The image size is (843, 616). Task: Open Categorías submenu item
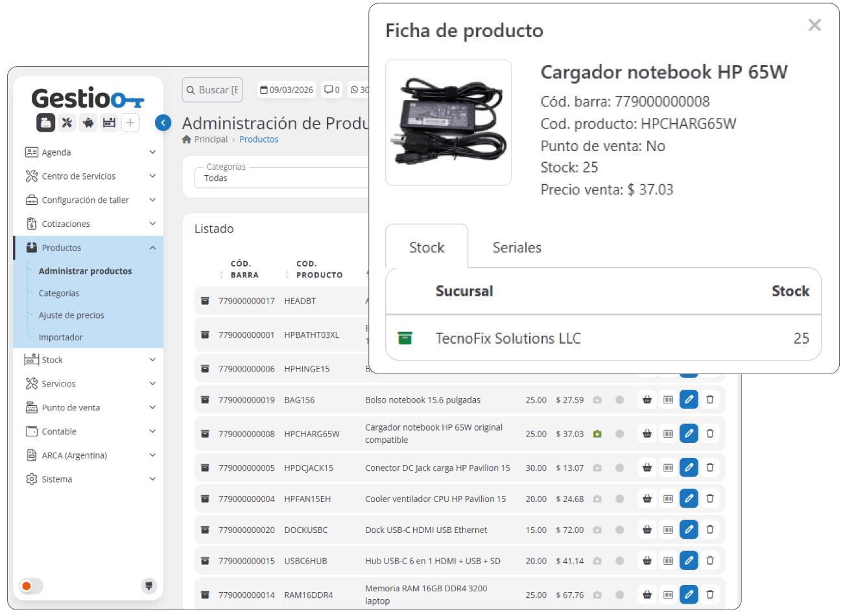59,293
